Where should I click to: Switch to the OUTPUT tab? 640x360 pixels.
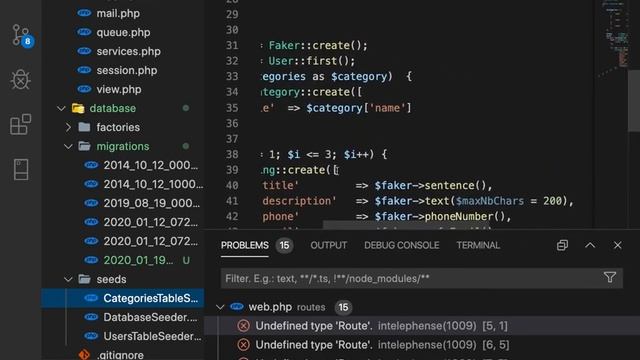(x=329, y=245)
